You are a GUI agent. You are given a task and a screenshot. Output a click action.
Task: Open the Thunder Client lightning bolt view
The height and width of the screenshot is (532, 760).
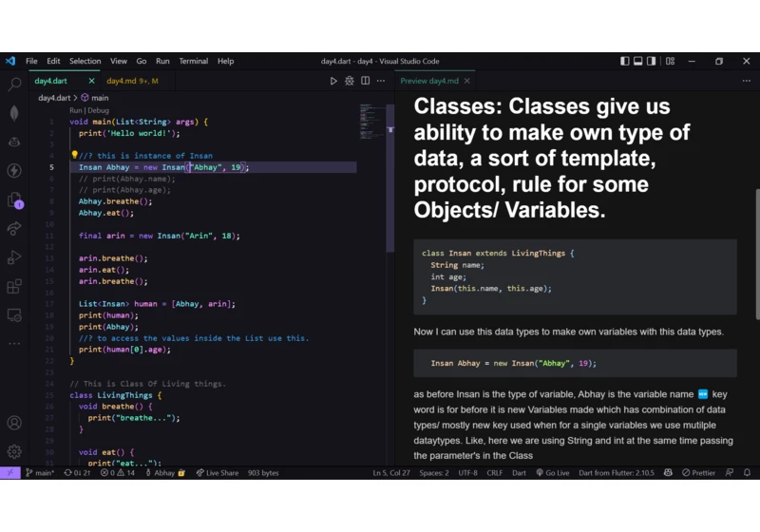(14, 171)
